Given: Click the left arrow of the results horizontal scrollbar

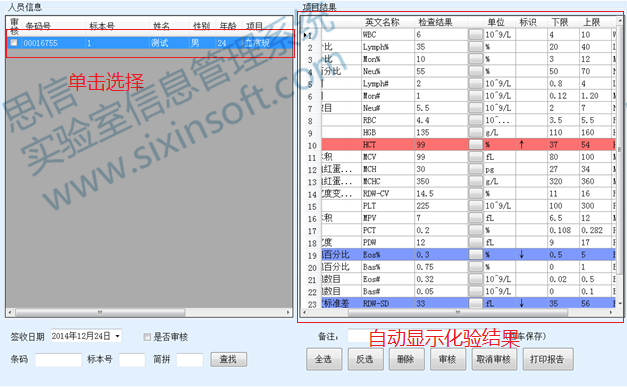Looking at the screenshot, I should [306, 312].
